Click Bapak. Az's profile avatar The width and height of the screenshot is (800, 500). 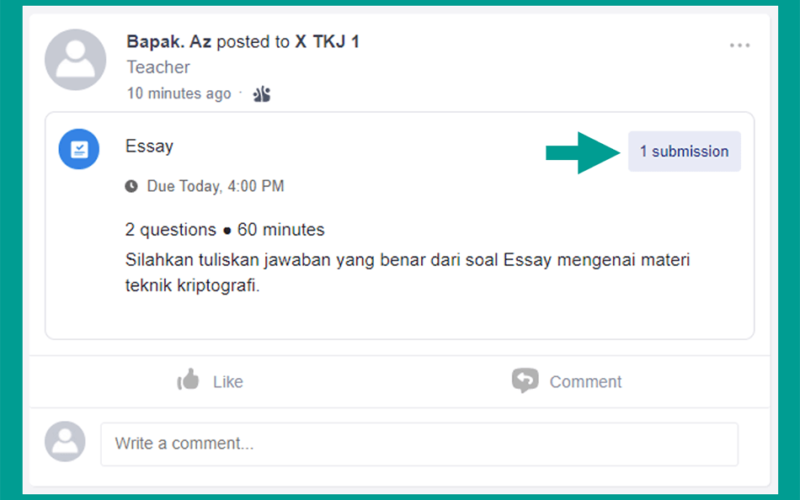[76, 60]
